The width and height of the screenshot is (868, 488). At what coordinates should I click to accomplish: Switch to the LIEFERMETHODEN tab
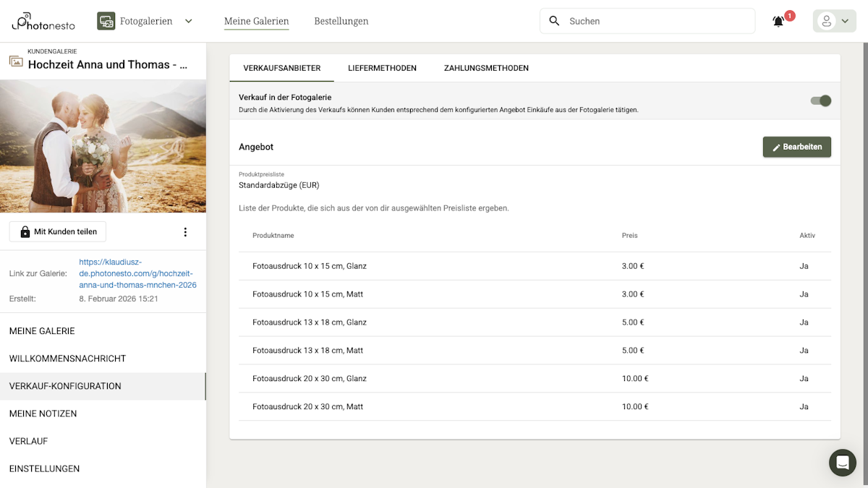coord(381,68)
